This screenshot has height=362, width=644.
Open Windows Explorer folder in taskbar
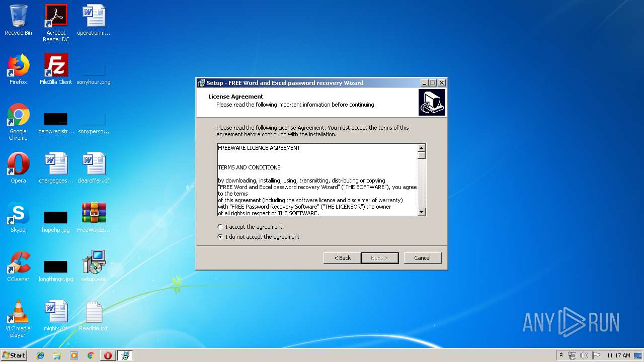pos(57,355)
